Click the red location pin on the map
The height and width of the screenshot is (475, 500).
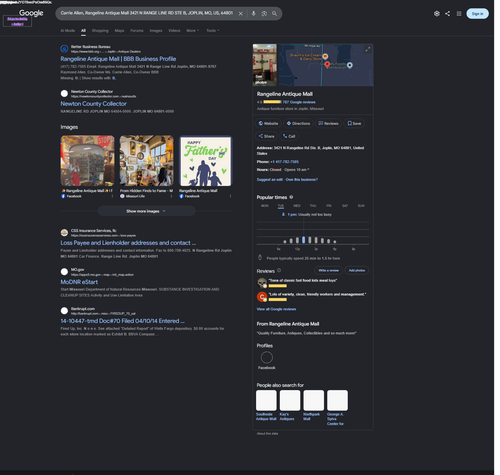point(327,65)
